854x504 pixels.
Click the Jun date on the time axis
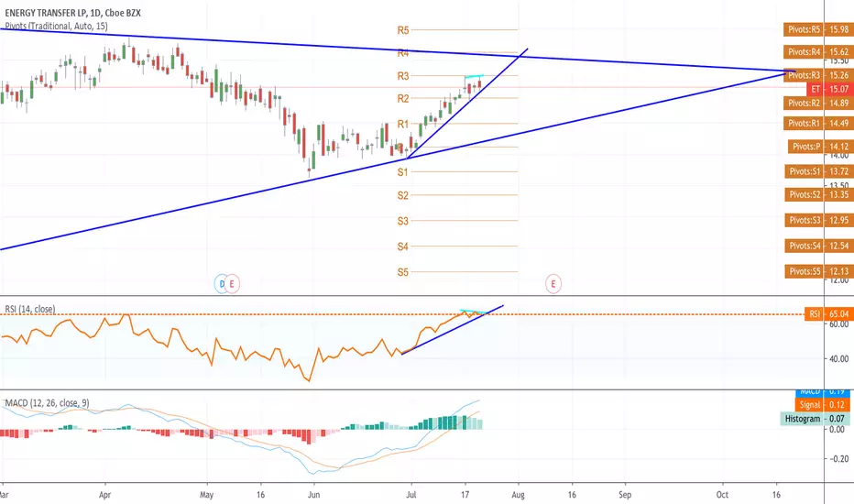[x=313, y=495]
